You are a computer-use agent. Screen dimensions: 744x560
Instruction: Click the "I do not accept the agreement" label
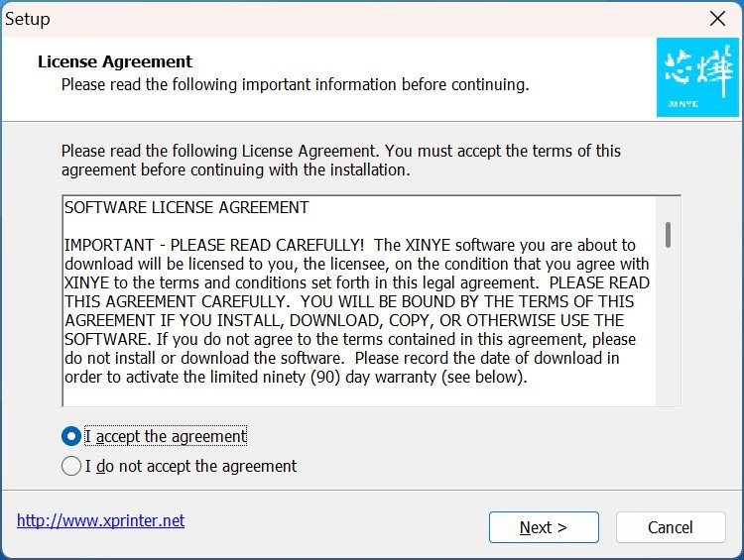tap(190, 466)
